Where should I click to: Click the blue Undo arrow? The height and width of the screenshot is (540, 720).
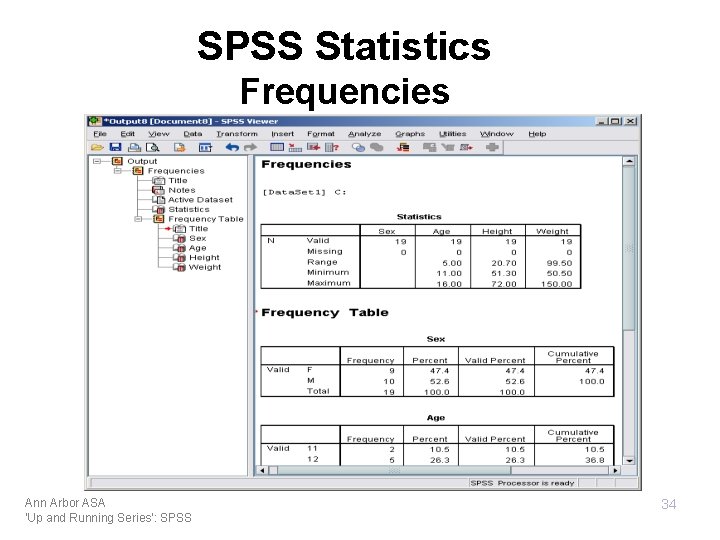[x=232, y=147]
